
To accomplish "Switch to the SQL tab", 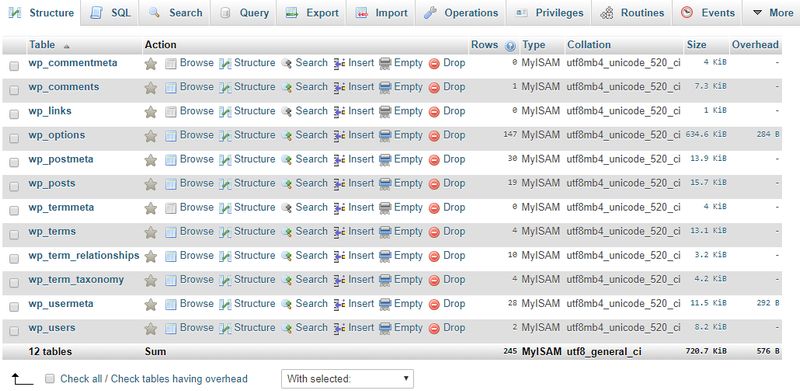I will click(110, 13).
